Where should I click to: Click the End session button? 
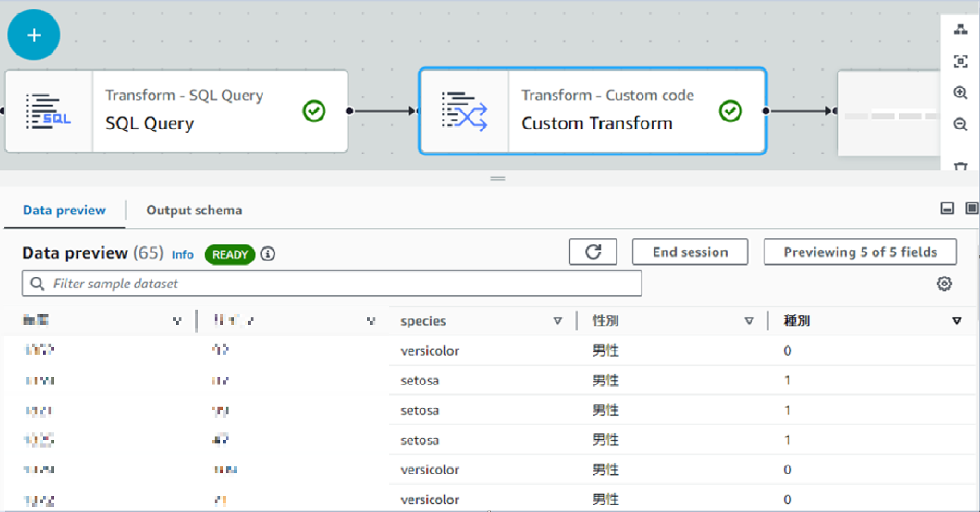(690, 252)
